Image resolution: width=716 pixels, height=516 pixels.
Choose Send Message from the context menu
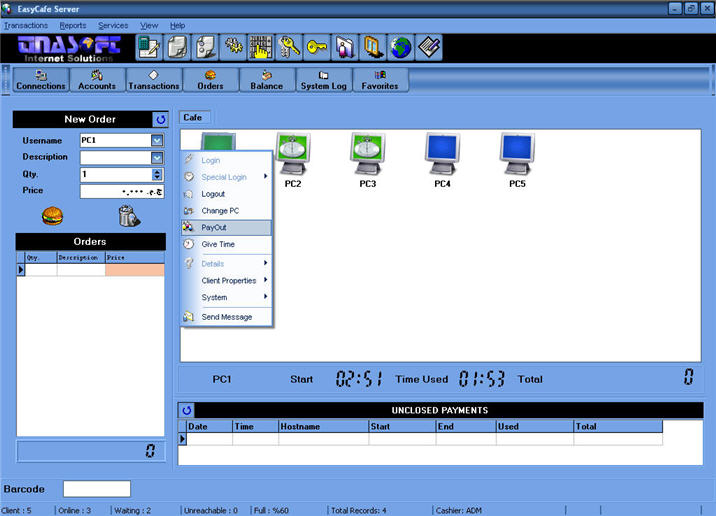pyautogui.click(x=226, y=317)
